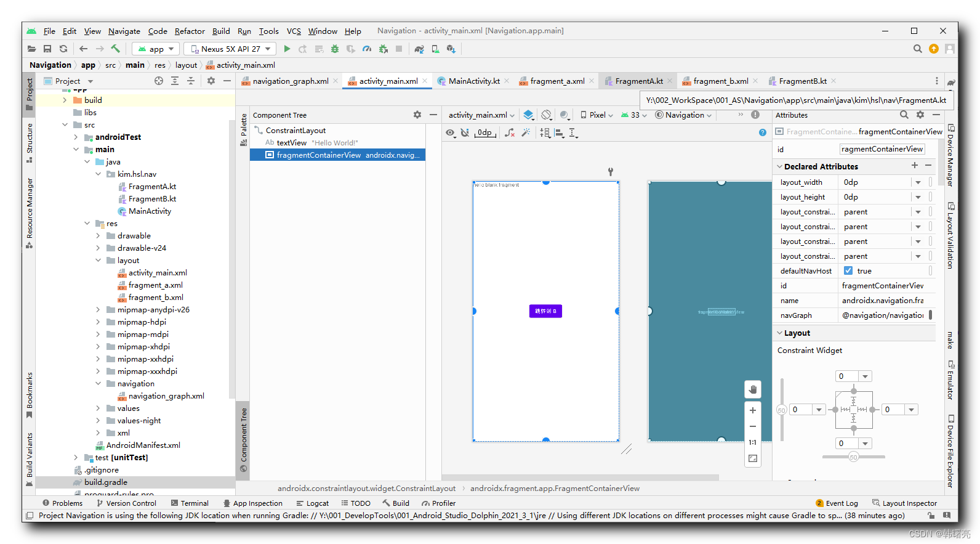Click the Zoom Out minus button
Viewport: 980px width, 544px height.
point(753,426)
